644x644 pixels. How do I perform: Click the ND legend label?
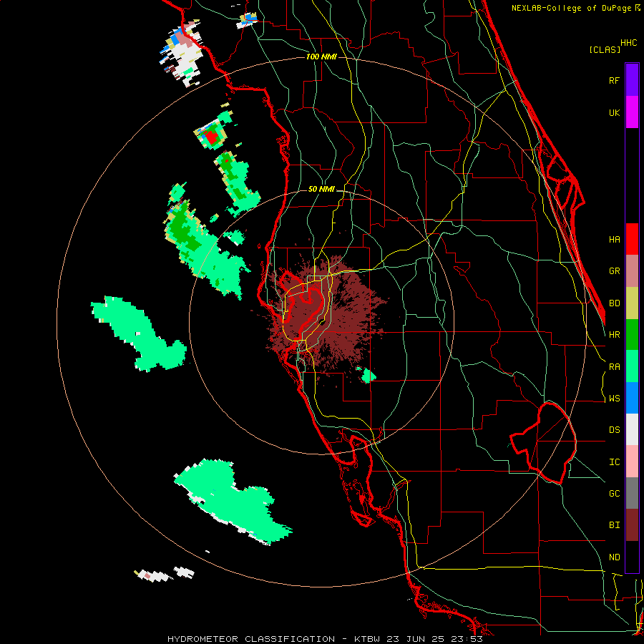tap(614, 557)
